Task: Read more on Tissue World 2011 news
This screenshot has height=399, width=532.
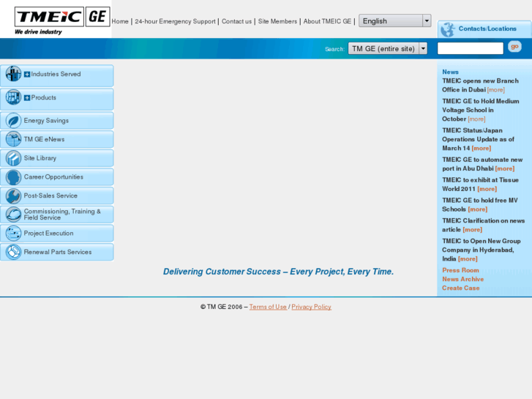Action: coord(487,189)
